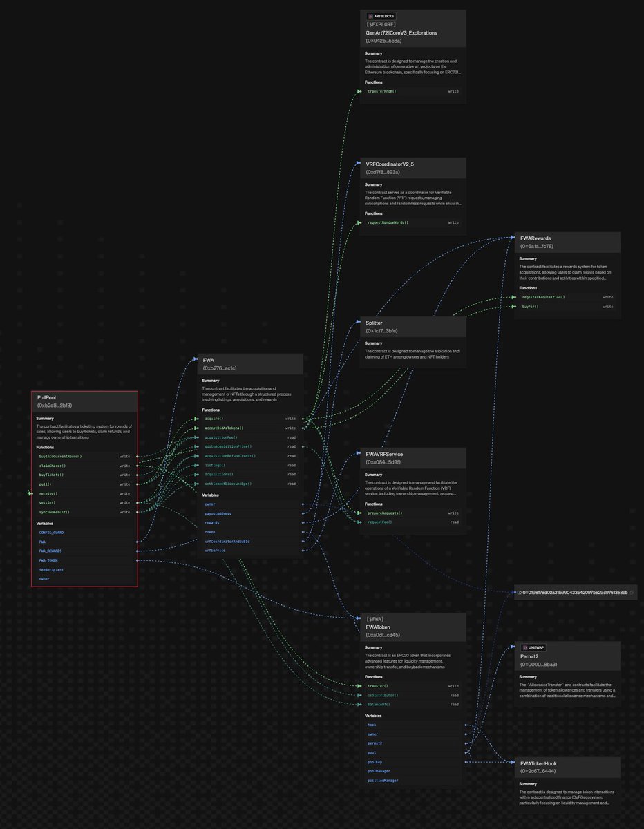The height and width of the screenshot is (829, 644).
Task: Select the PullPool node header
Action: pyautogui.click(x=84, y=401)
